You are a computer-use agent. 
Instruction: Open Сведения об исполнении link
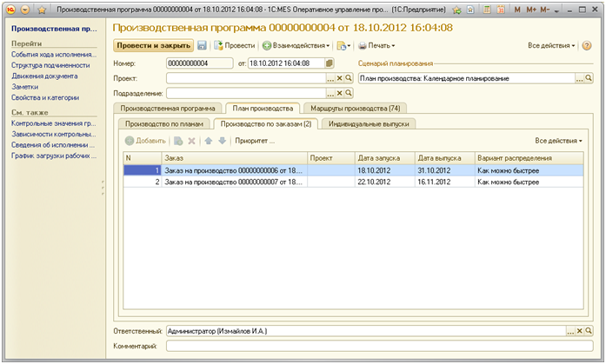tap(53, 145)
